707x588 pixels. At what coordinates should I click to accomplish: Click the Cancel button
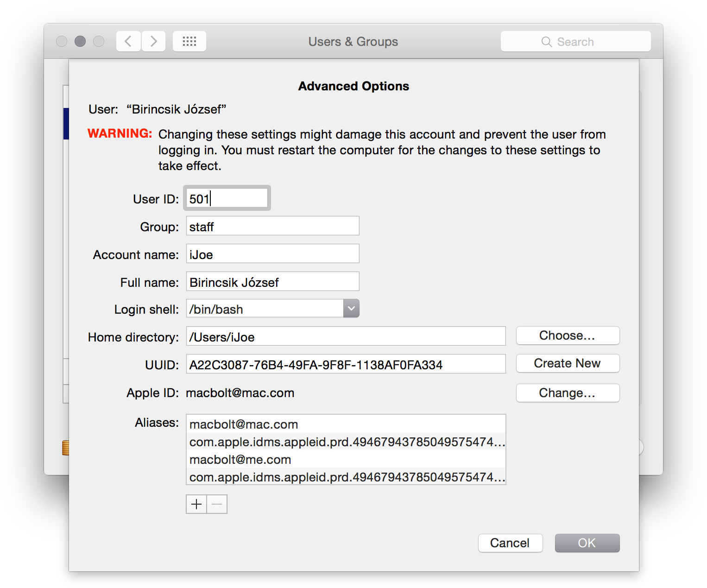pyautogui.click(x=510, y=543)
